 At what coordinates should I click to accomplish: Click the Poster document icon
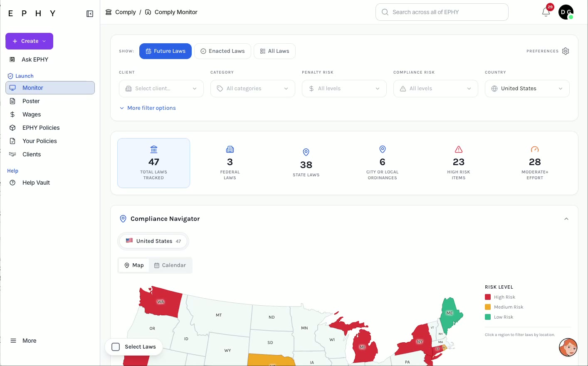coord(12,101)
